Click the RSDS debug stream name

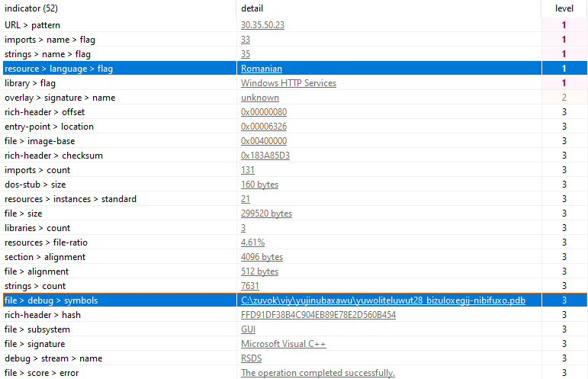(251, 358)
